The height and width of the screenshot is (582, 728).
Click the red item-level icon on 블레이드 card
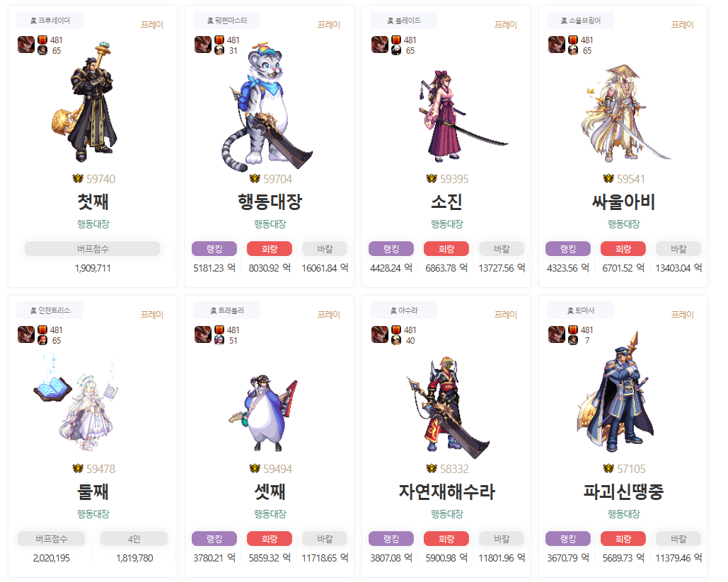[x=396, y=40]
